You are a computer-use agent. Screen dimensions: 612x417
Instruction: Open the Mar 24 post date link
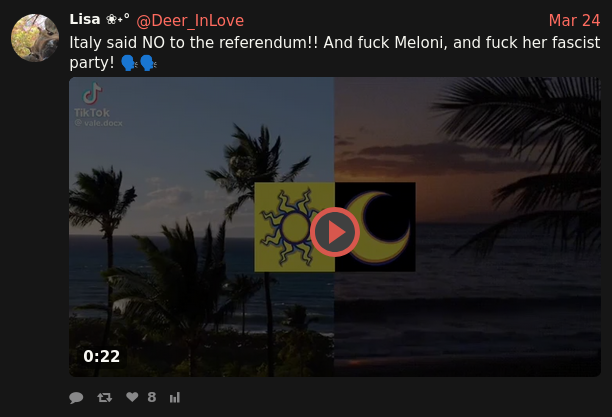point(574,20)
